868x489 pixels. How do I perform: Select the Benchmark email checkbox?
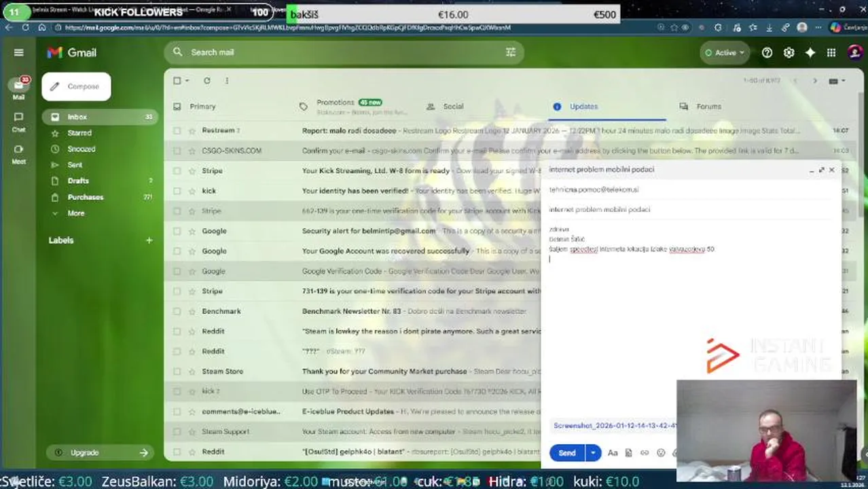pyautogui.click(x=177, y=311)
